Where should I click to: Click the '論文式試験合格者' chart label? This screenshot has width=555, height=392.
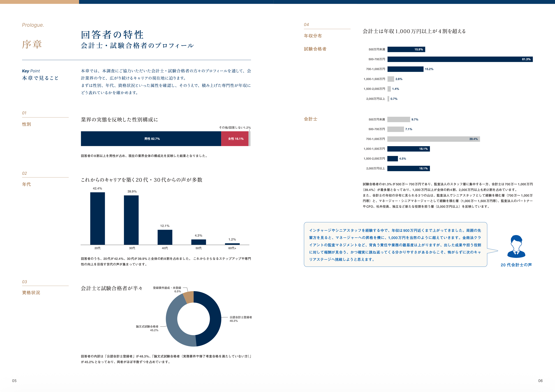[147, 327]
